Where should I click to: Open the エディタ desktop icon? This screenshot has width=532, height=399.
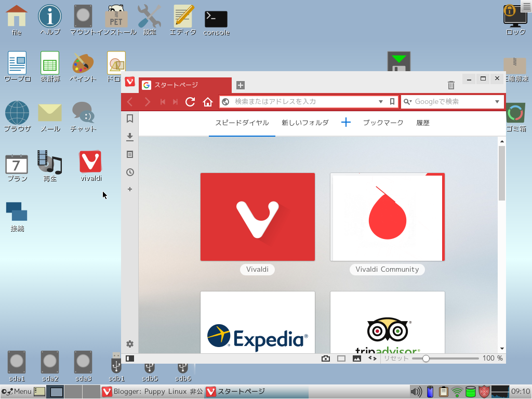tap(183, 20)
